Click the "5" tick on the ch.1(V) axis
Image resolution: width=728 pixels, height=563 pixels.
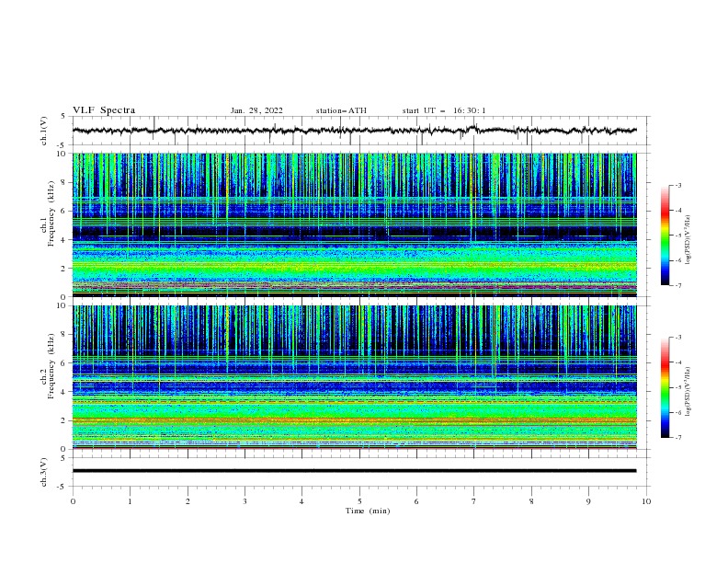tap(63, 116)
